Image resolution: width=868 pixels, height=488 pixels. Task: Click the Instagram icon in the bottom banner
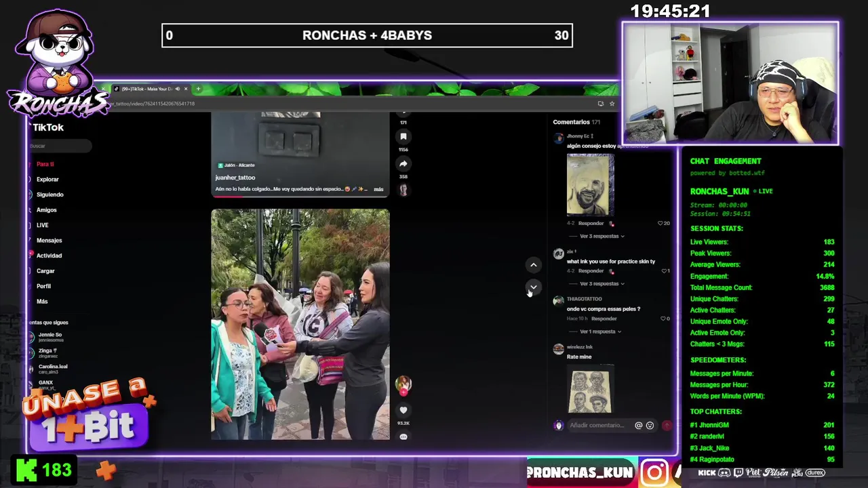pos(654,472)
